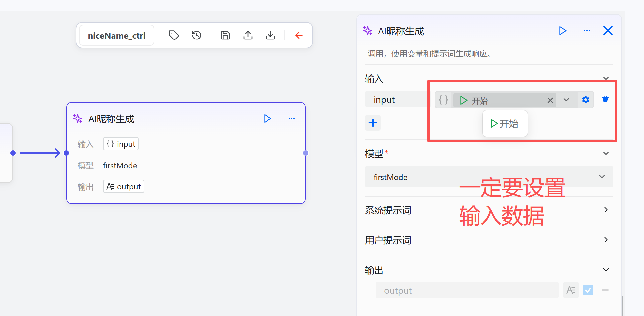
Task: Save the workflow with floppy icon
Action: coord(225,35)
